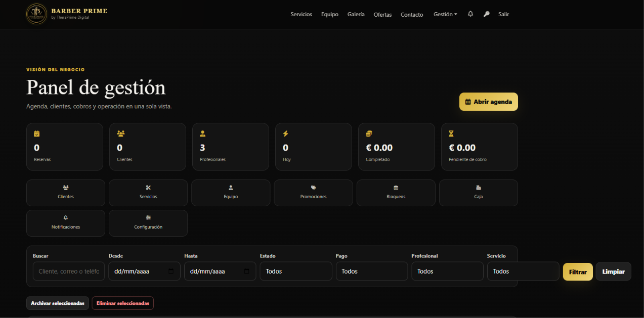Click the calendar-check icon on the Reservas card

[36, 133]
